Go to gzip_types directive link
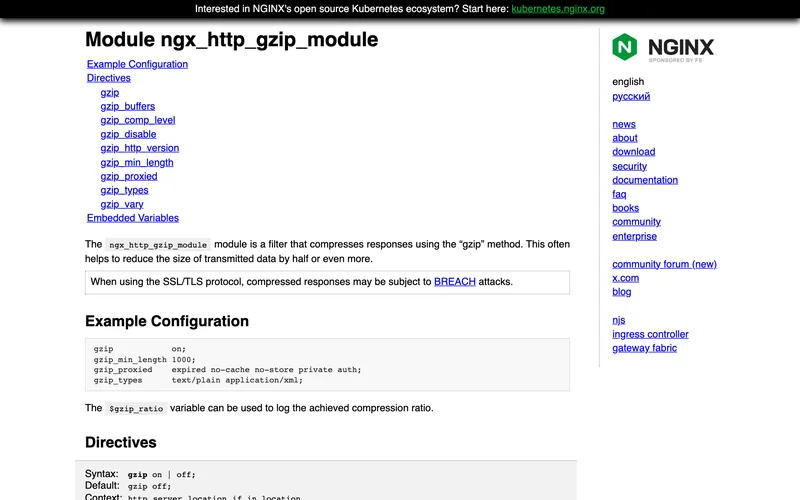This screenshot has height=500, width=800. (x=124, y=190)
